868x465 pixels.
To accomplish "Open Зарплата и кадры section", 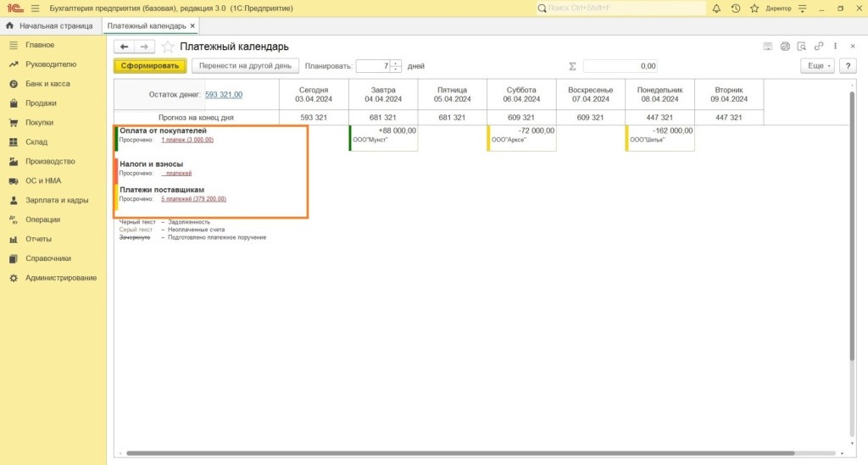I will click(x=57, y=201).
